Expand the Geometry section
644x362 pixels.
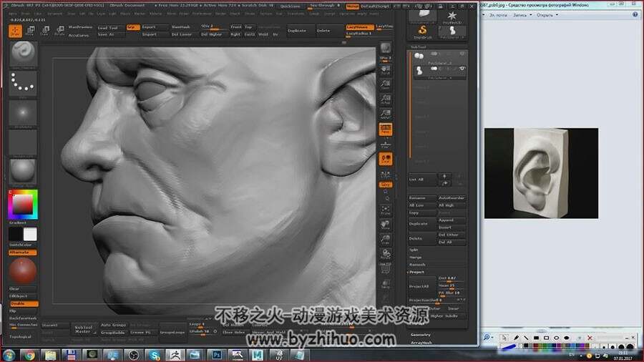tap(421, 335)
